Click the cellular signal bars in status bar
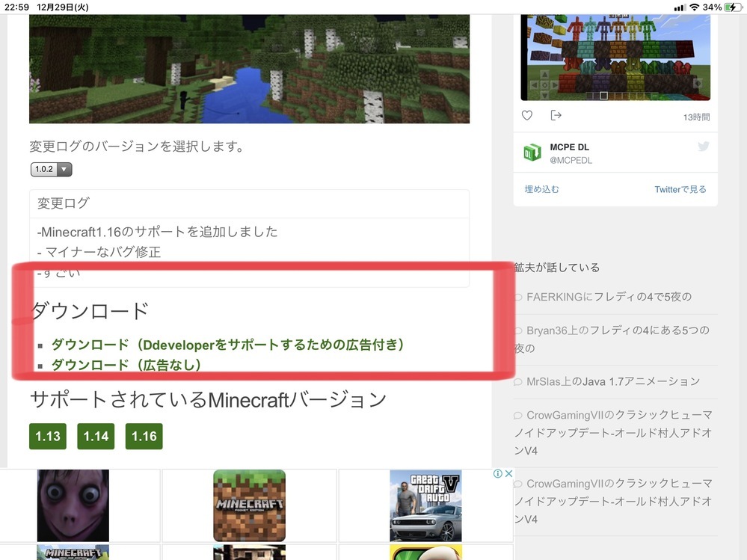 680,7
